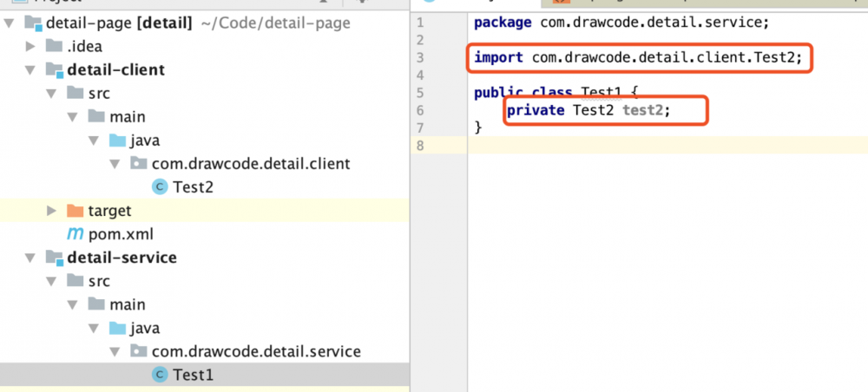Click the 'import' keyword in line 3
Image resolution: width=868 pixels, height=392 pixels.
[499, 57]
